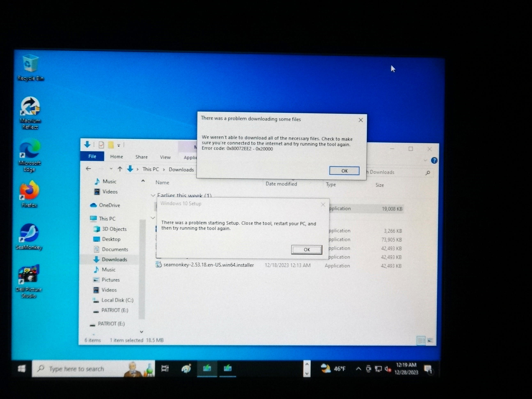Screen dimensions: 532x399
Task: Show hidden system tray icons
Action: click(358, 369)
